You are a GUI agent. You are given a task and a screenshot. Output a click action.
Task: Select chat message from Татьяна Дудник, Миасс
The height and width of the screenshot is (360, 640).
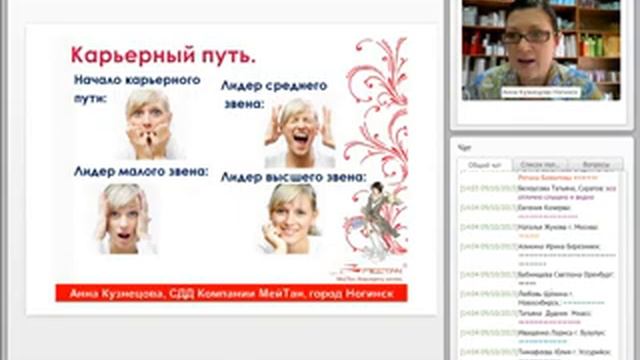(x=539, y=317)
